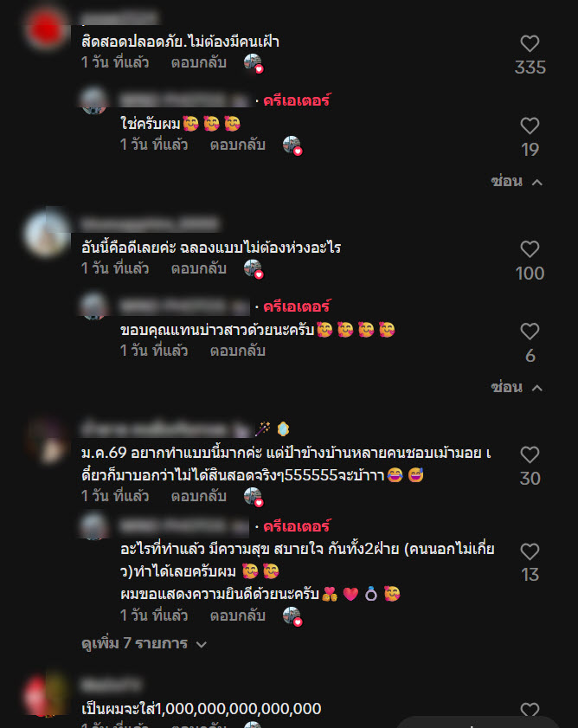Viewport: 578px width, 728px height.
Task: Tap the heart on the creator reply with 13 likes
Action: pos(530,551)
